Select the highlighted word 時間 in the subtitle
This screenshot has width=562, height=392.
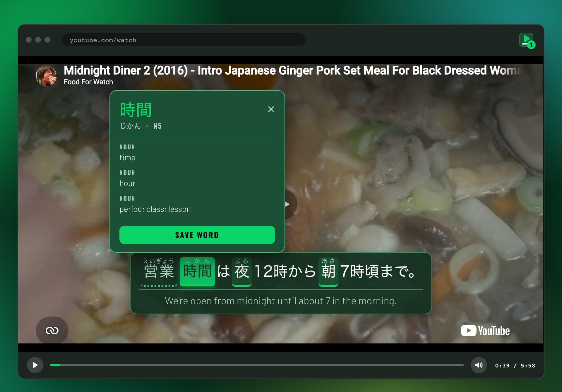(x=197, y=271)
